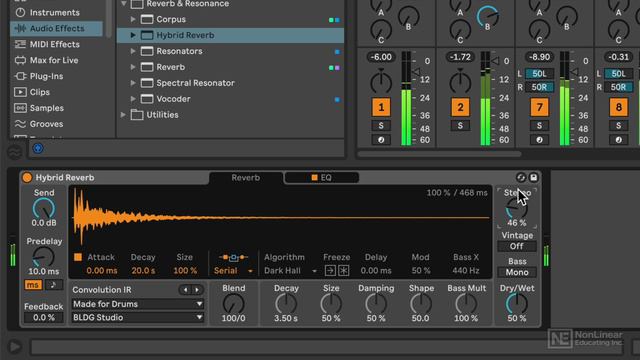This screenshot has height=360, width=640.
Task: Click track 8 cue button
Action: pos(618,140)
